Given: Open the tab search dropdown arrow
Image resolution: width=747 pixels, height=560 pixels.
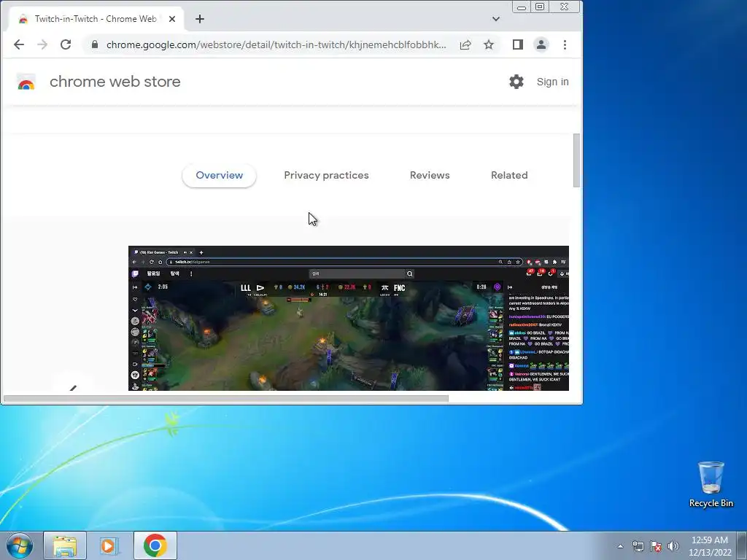Looking at the screenshot, I should pyautogui.click(x=496, y=19).
